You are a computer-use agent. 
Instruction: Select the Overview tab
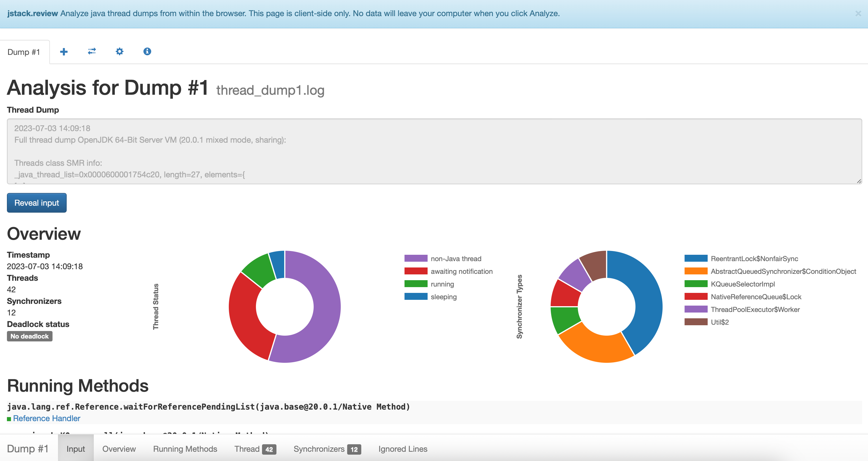click(118, 448)
